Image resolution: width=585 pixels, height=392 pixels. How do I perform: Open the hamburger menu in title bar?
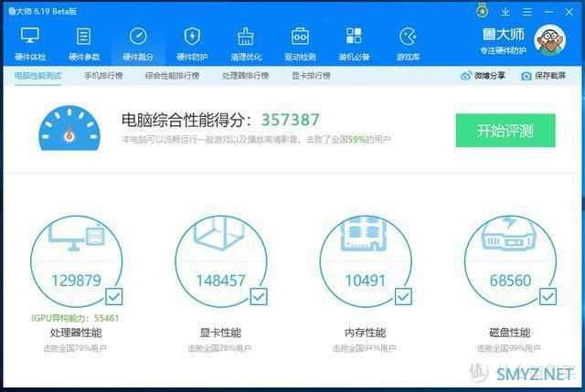(527, 12)
